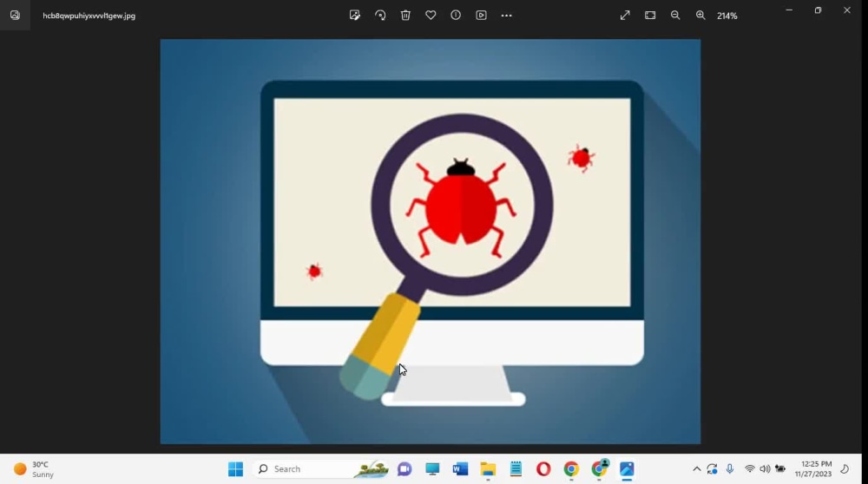Close the Photos window

point(847,10)
